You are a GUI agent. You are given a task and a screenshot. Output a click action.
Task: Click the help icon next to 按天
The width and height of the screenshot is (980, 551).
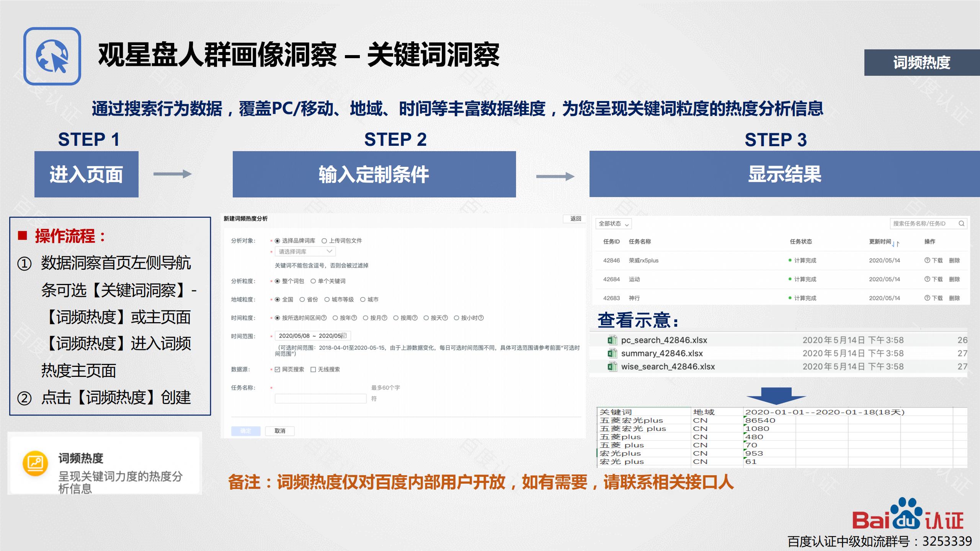pos(445,318)
